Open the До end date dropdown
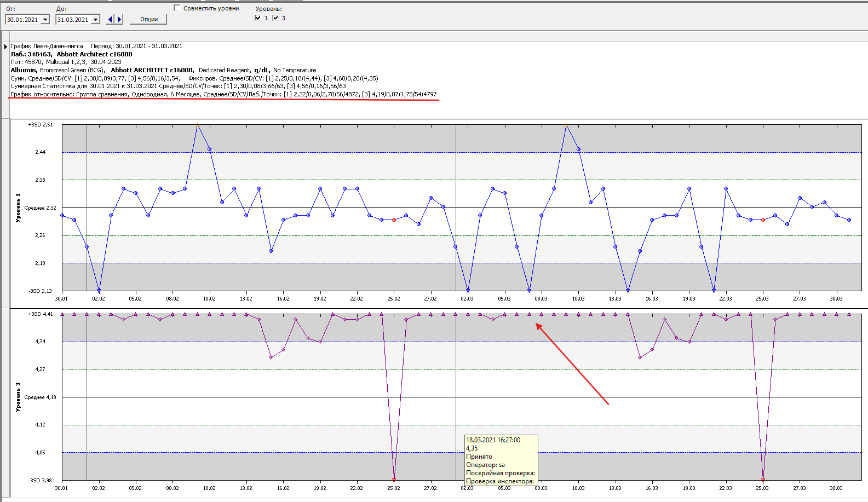868x502 pixels. click(x=95, y=20)
